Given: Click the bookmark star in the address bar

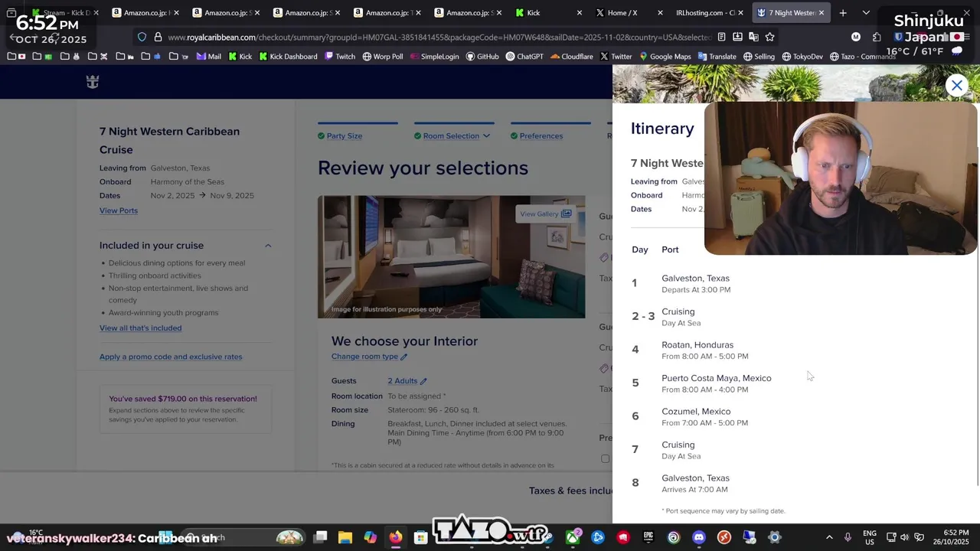Looking at the screenshot, I should [x=769, y=37].
